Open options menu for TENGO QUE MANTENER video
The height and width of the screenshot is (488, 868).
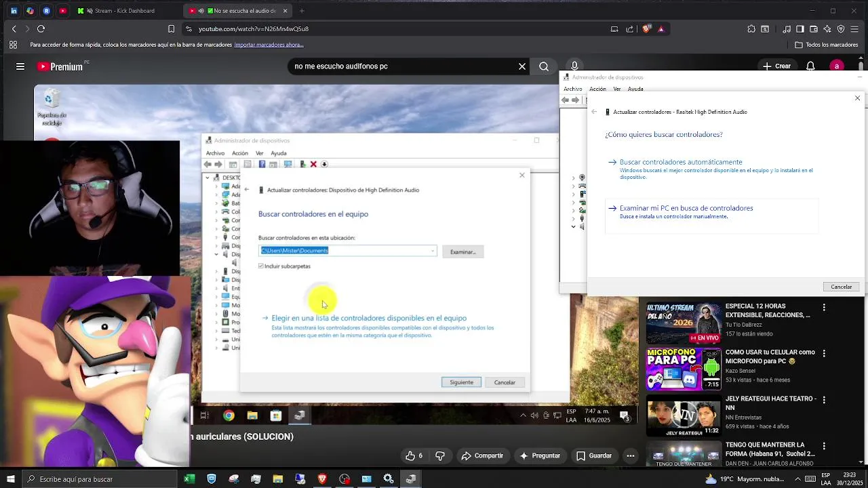point(824,446)
